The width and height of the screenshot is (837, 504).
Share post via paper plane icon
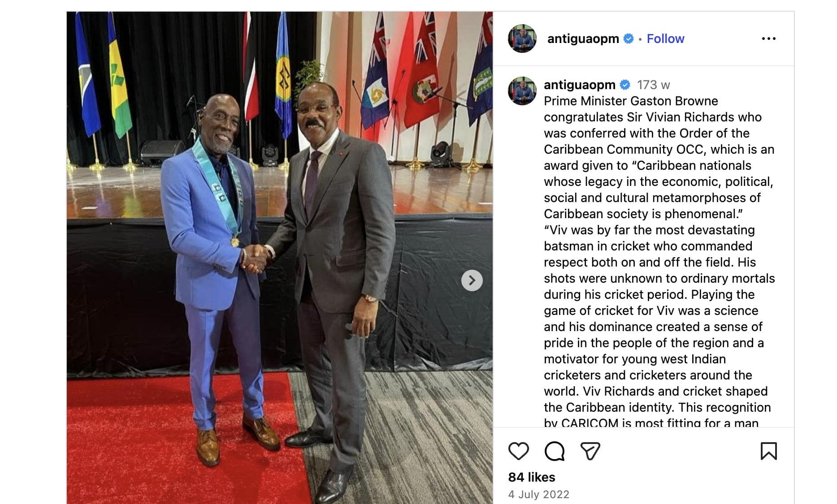590,451
